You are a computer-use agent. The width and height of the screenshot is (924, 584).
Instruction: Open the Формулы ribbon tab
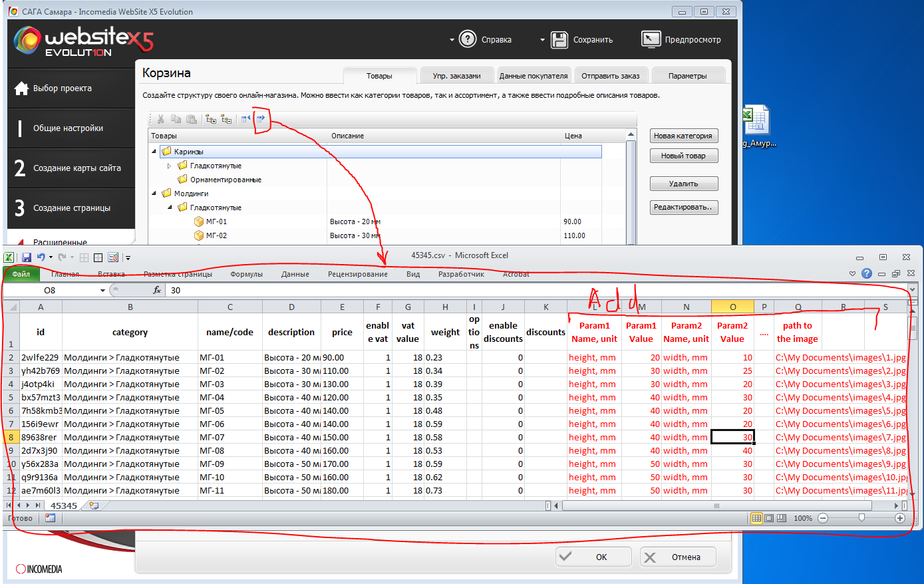pos(246,274)
